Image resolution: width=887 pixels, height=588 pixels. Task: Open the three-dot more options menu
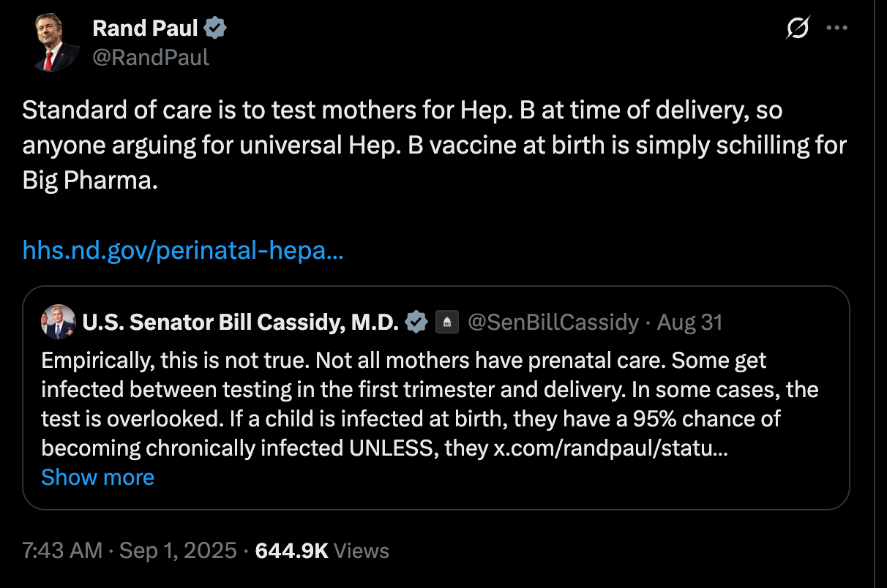(x=836, y=29)
